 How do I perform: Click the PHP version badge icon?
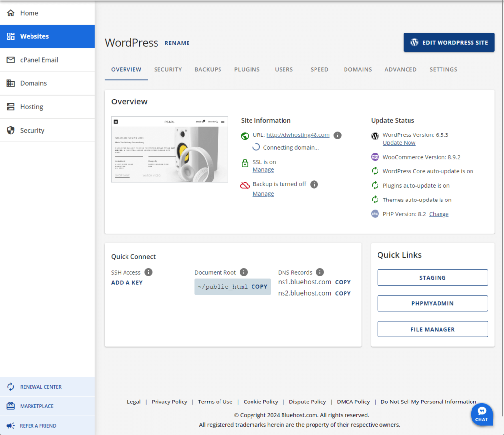(x=375, y=214)
